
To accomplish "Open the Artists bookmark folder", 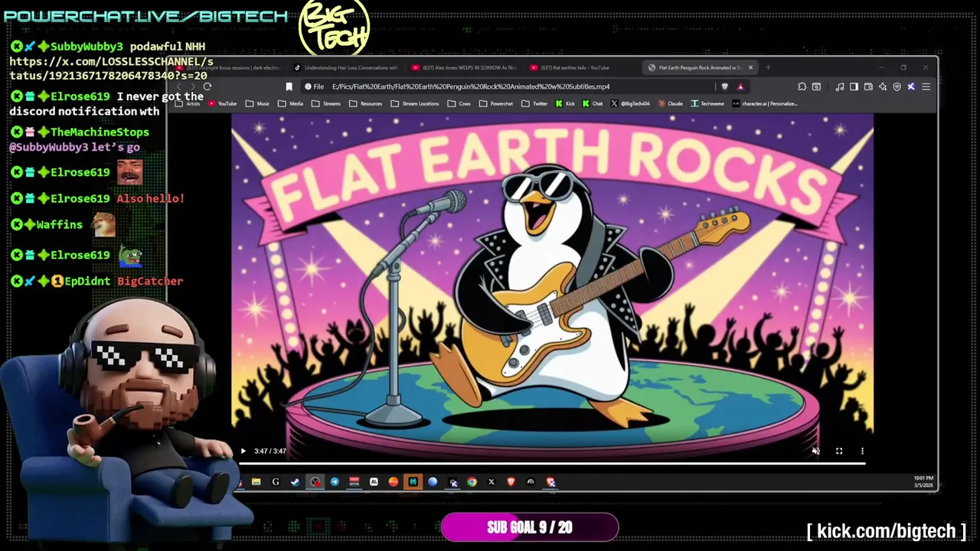I will point(188,103).
